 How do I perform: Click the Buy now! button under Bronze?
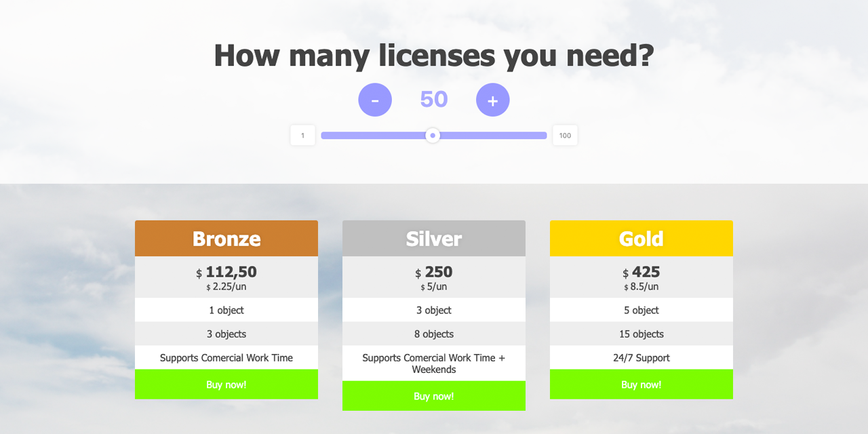click(226, 384)
